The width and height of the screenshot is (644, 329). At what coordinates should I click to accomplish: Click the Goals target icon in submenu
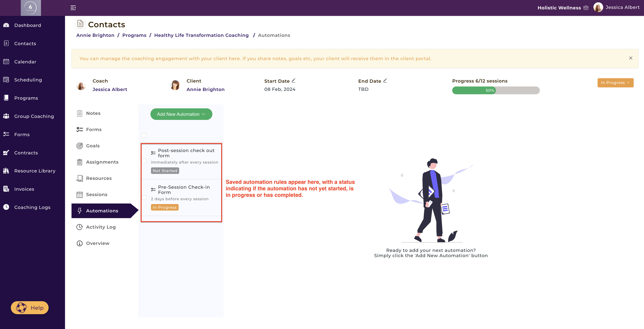79,146
